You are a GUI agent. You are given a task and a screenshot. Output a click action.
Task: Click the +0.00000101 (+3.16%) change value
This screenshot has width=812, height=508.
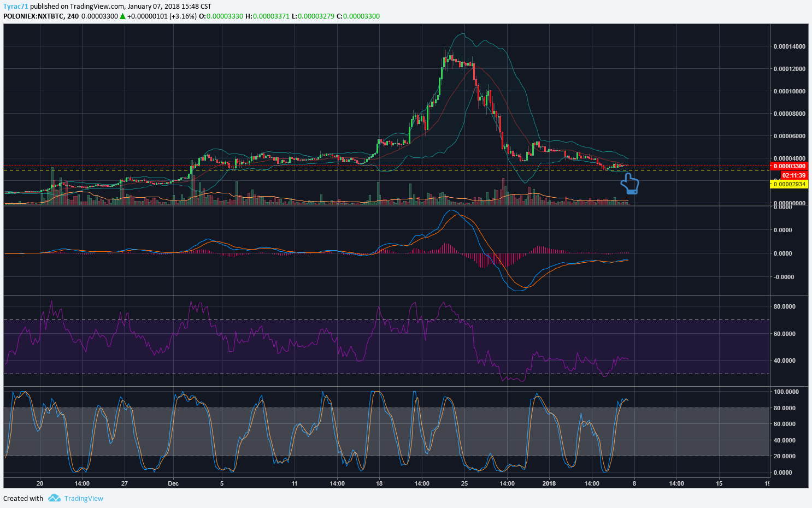(x=162, y=16)
